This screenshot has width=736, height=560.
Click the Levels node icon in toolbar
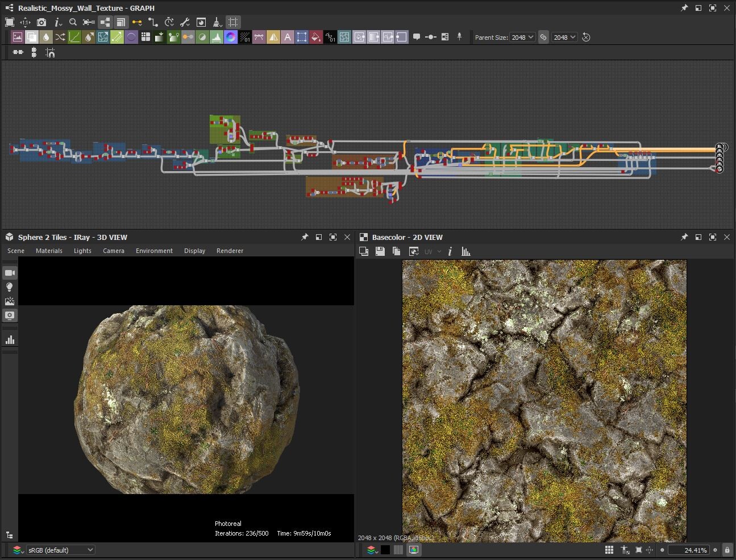[x=217, y=38]
